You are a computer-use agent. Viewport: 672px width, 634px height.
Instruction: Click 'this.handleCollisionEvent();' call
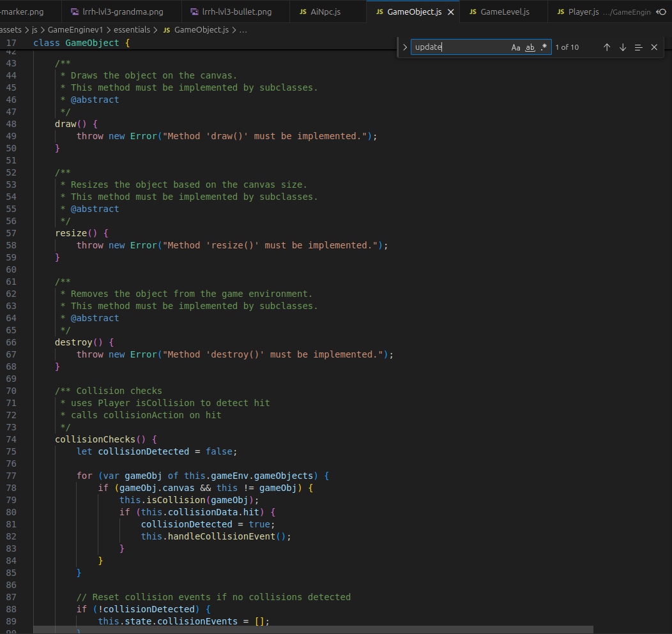216,536
